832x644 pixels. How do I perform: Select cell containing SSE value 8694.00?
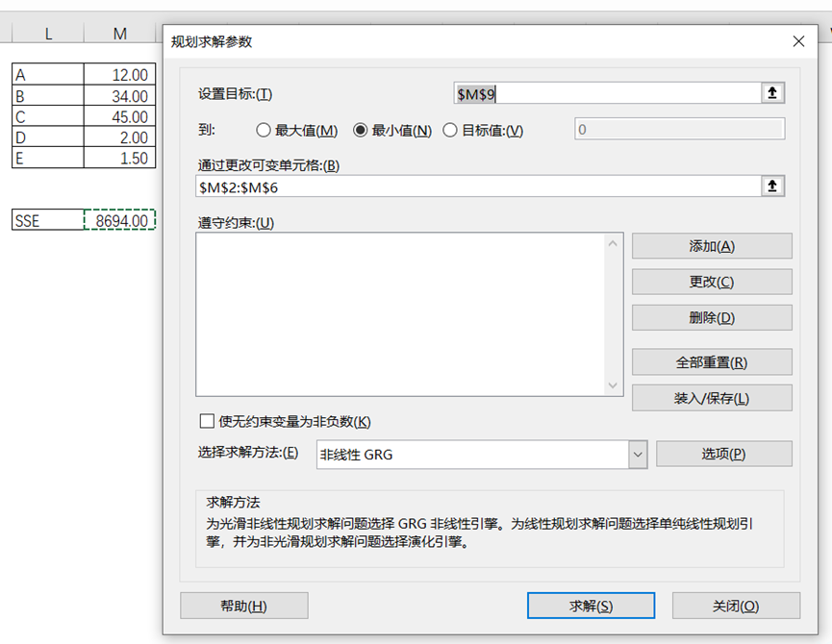click(x=120, y=221)
